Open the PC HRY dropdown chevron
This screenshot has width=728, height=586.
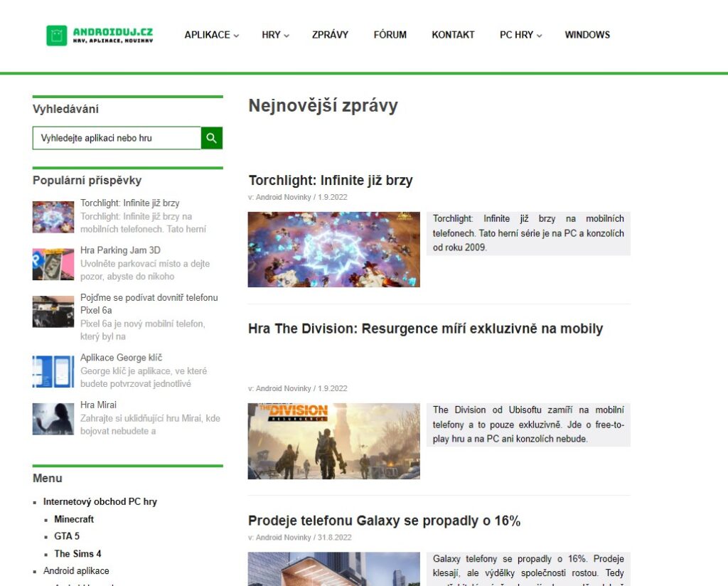539,36
